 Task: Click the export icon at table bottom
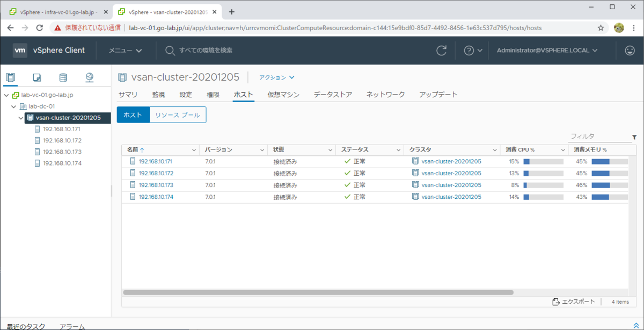pyautogui.click(x=556, y=302)
